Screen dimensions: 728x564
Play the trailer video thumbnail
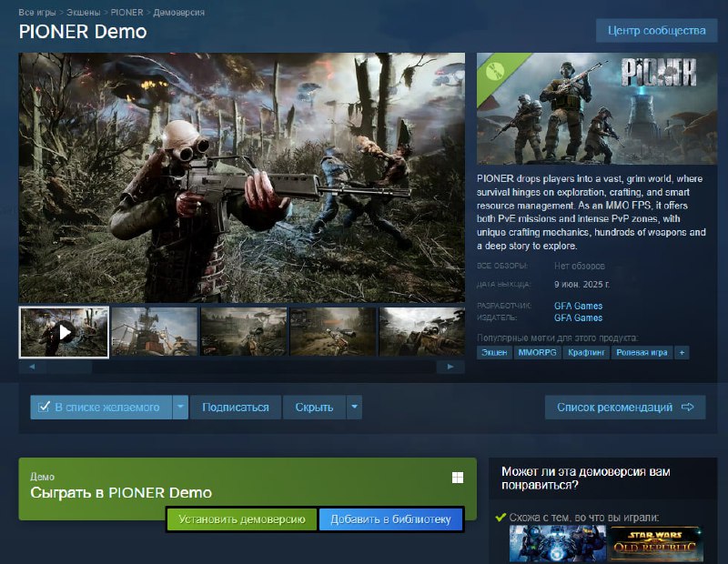pos(64,332)
